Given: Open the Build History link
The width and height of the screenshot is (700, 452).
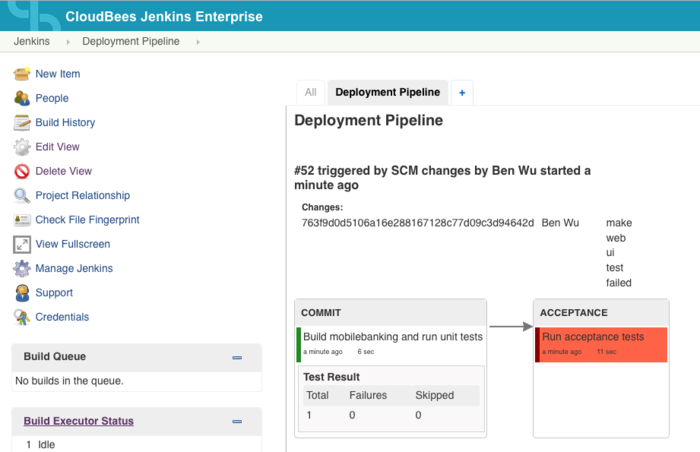Looking at the screenshot, I should tap(65, 122).
